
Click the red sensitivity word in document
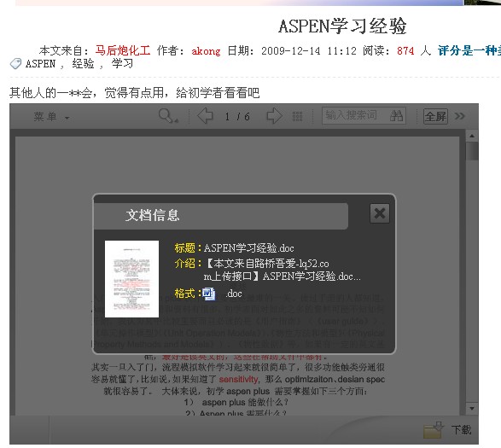[x=238, y=379]
